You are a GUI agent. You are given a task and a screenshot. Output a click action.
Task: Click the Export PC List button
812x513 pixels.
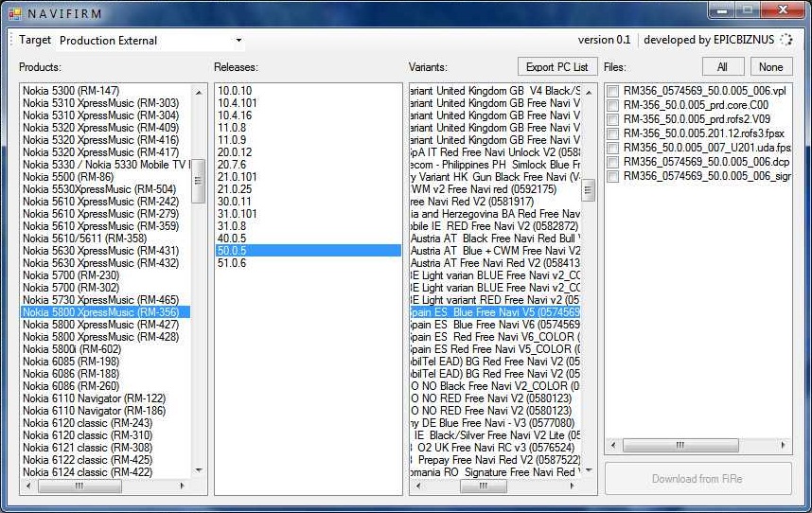click(x=557, y=67)
